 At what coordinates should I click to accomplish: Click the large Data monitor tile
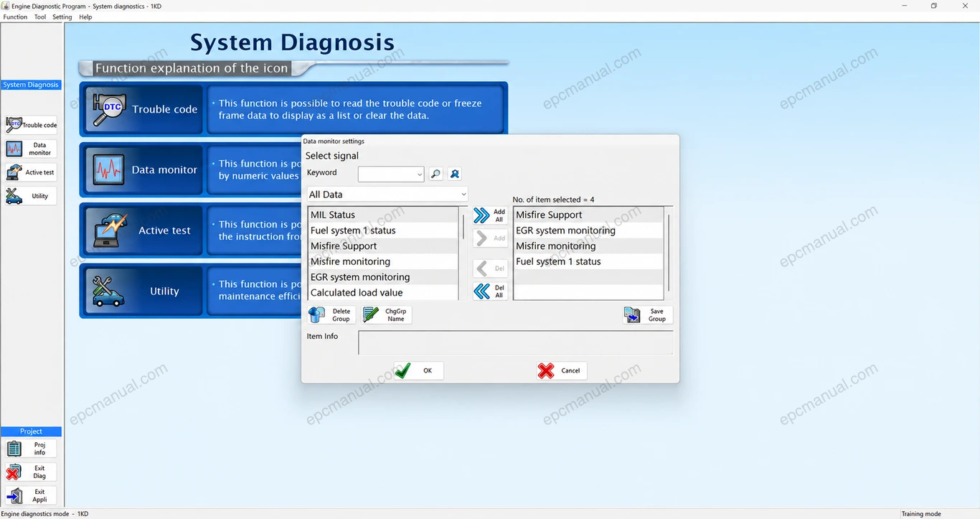pos(143,170)
